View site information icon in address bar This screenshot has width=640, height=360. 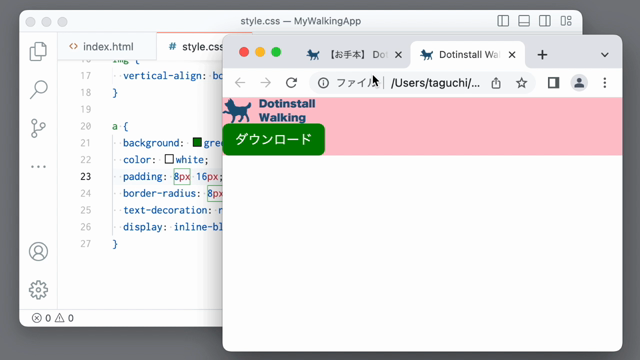pyautogui.click(x=323, y=83)
